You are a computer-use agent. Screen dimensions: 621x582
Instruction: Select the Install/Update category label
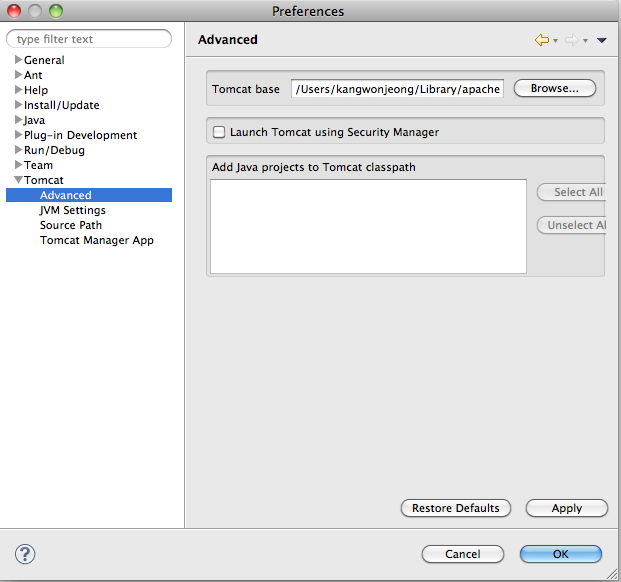61,105
